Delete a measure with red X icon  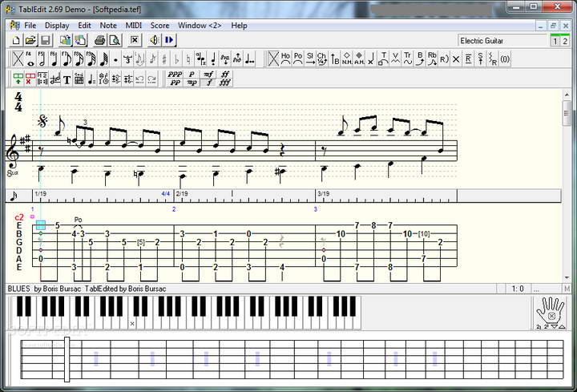pyautogui.click(x=30, y=79)
